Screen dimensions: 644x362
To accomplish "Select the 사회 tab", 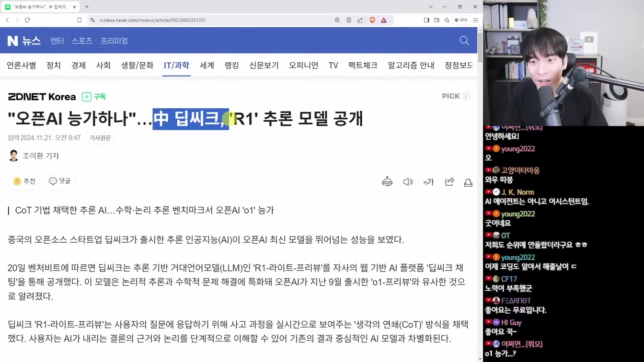I will coord(103,65).
